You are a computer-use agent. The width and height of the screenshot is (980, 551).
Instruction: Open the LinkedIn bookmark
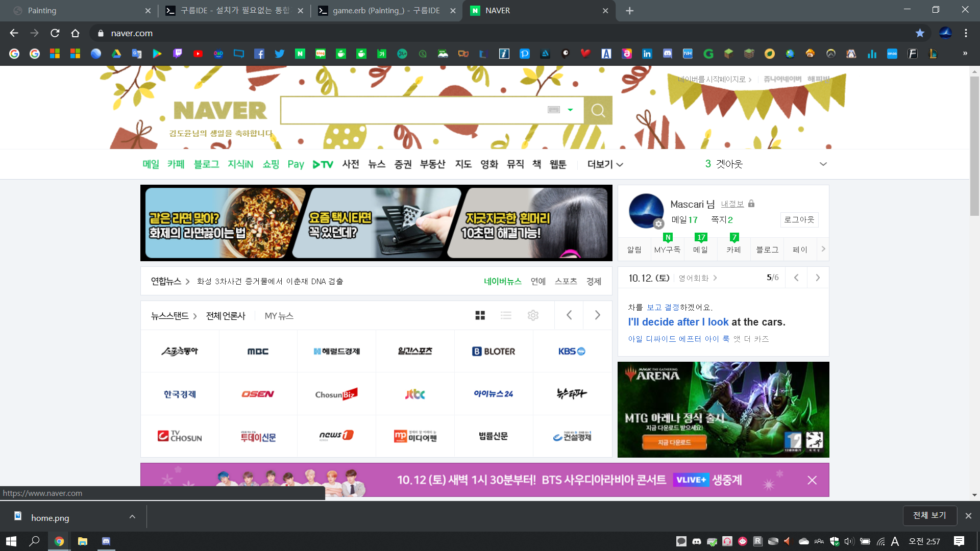[647, 54]
